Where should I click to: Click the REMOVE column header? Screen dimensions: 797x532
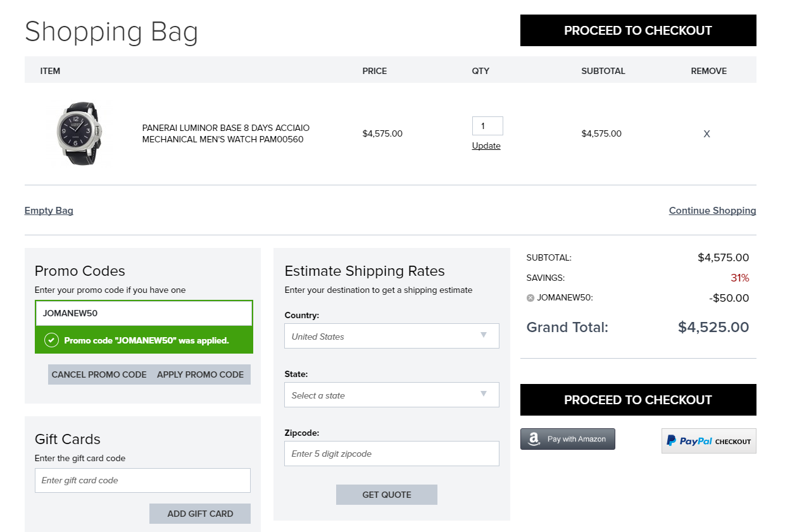[x=709, y=71]
